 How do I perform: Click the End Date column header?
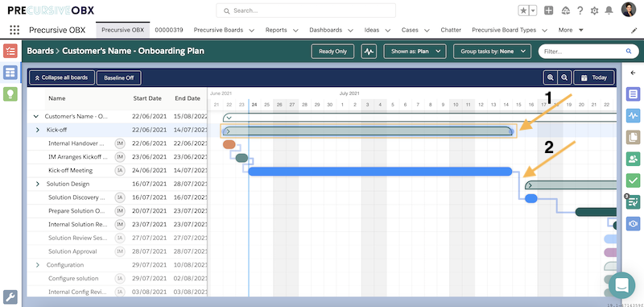[188, 98]
